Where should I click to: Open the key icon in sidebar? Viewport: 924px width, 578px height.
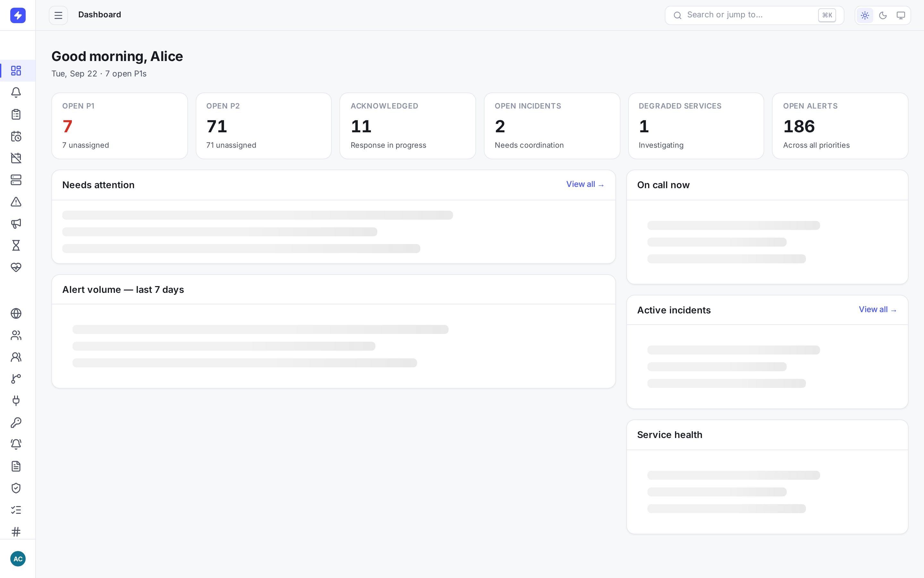point(16,422)
